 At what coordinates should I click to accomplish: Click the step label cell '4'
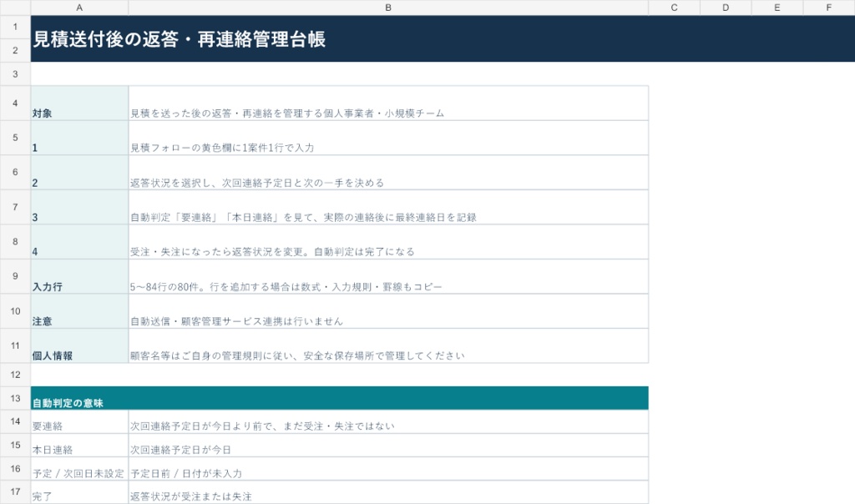click(x=79, y=241)
